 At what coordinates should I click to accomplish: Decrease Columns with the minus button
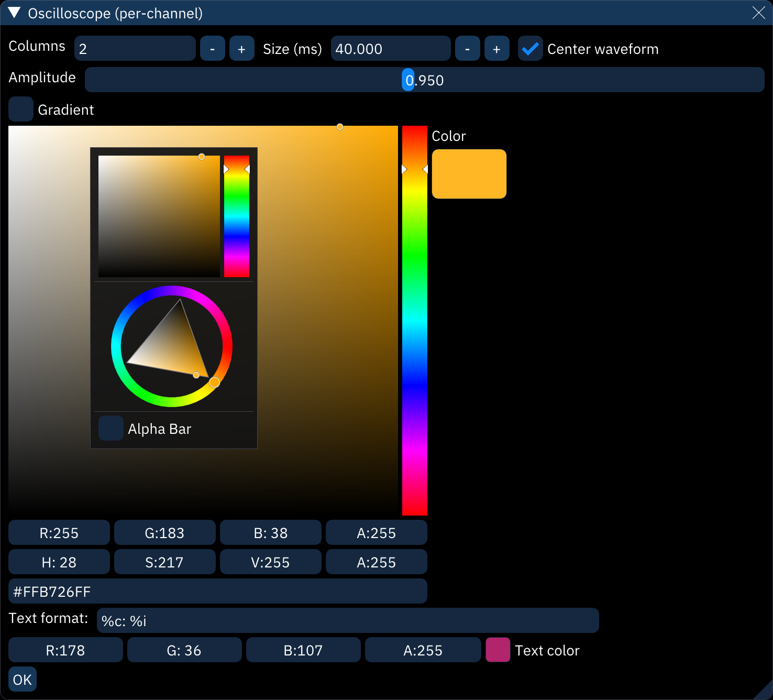pos(213,49)
